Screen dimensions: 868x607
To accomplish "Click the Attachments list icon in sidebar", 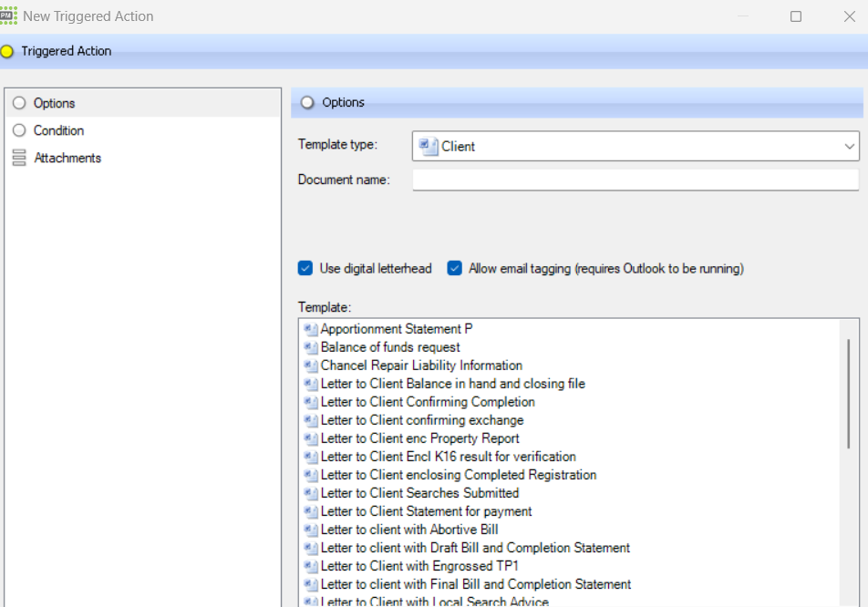I will pyautogui.click(x=19, y=159).
